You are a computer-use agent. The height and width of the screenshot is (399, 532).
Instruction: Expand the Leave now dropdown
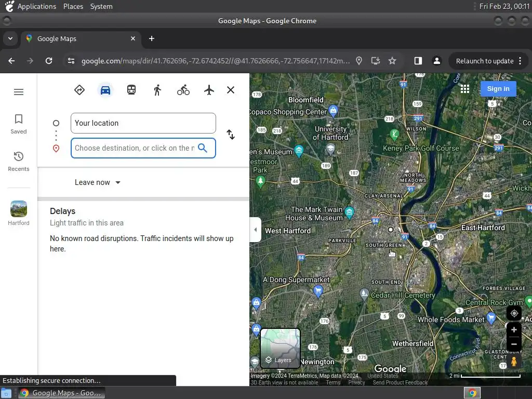coord(98,182)
